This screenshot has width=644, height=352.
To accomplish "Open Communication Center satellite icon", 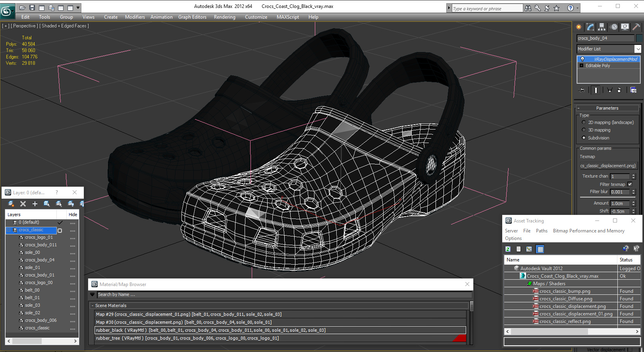I will pos(547,8).
